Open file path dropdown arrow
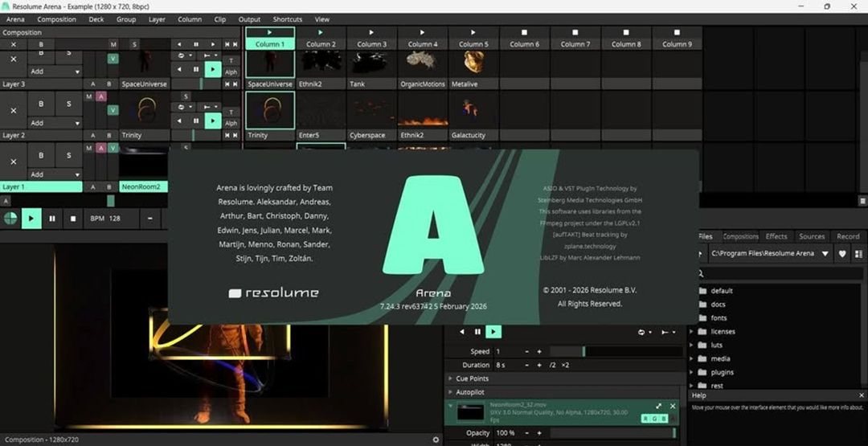Image resolution: width=868 pixels, height=446 pixels. point(825,253)
